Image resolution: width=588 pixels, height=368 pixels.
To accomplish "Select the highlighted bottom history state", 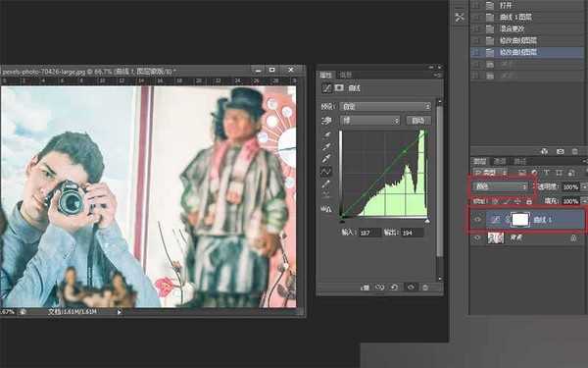I will click(527, 52).
